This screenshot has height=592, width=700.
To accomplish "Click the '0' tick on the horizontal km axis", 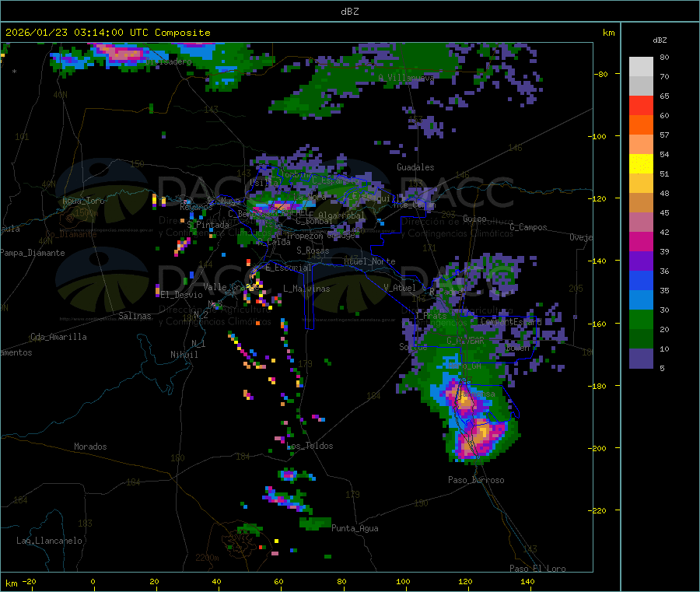I will [93, 582].
